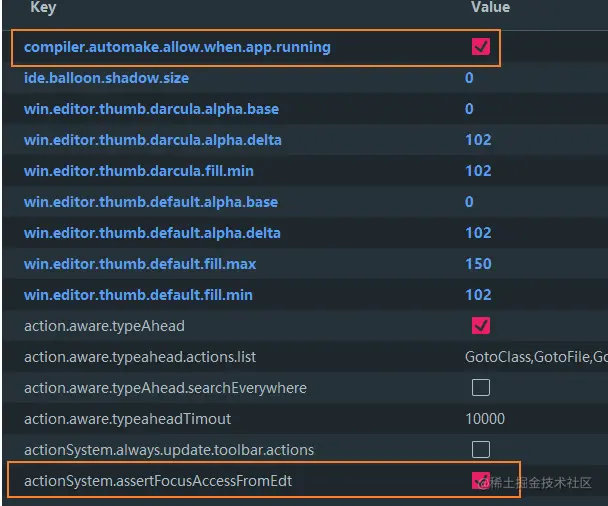This screenshot has width=608, height=506.
Task: Edit value 150 of win.editor.thumb.default.fill.max
Action: pos(478,264)
